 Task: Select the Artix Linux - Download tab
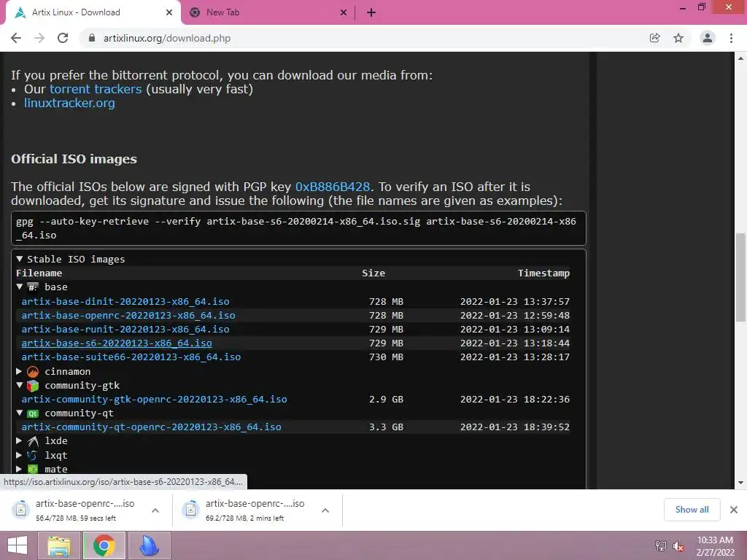tap(93, 12)
